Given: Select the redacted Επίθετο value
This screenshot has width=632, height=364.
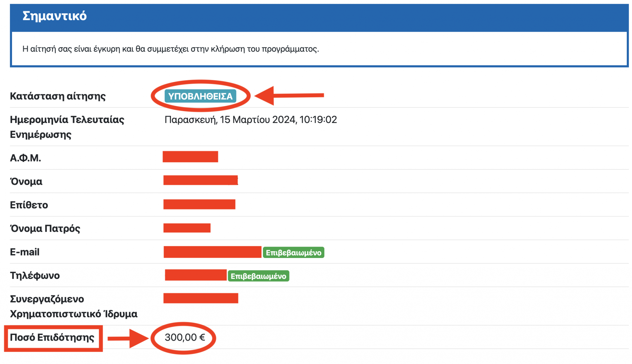Looking at the screenshot, I should point(199,204).
